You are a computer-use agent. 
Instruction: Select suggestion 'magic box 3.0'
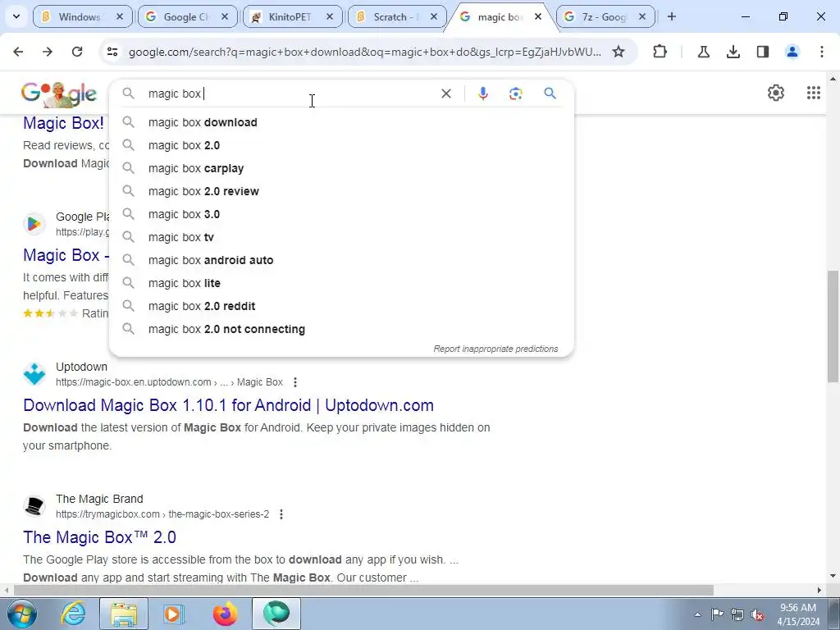pos(341,214)
